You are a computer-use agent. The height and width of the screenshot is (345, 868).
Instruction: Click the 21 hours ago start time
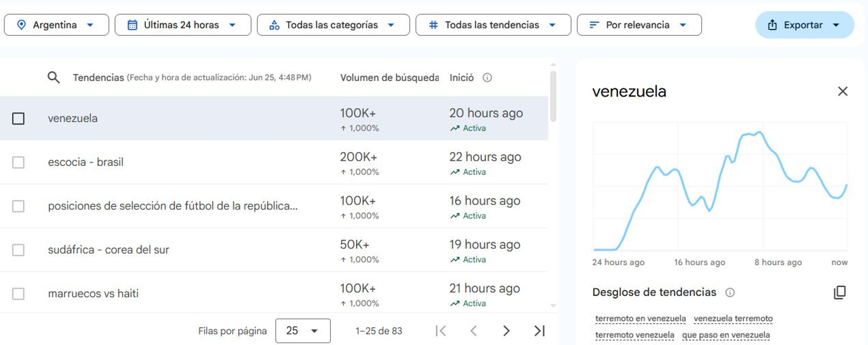(x=484, y=288)
